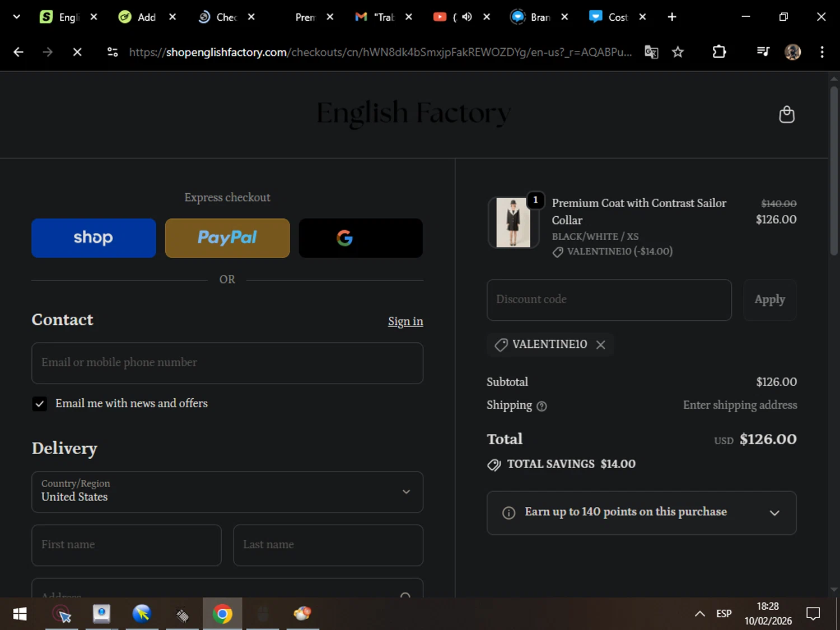Open the Windows Start menu
Image resolution: width=840 pixels, height=630 pixels.
tap(20, 614)
